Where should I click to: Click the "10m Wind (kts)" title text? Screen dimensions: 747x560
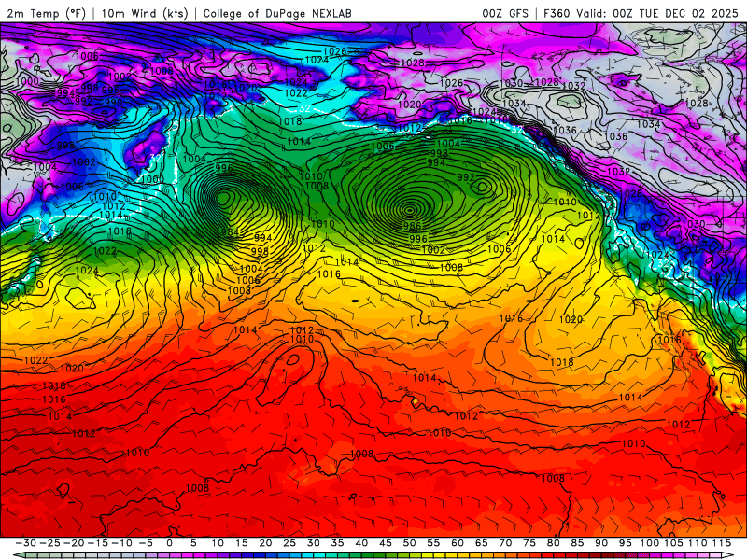(x=145, y=13)
